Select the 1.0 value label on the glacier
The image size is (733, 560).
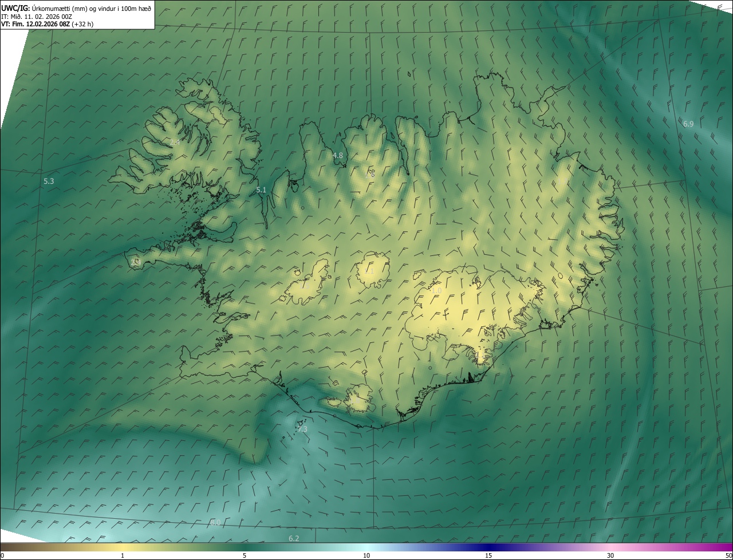(x=436, y=291)
